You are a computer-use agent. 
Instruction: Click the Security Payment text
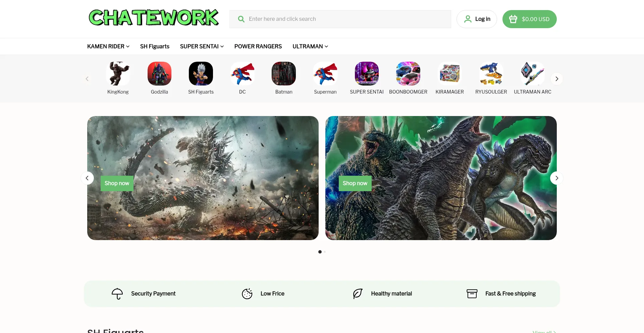(153, 294)
